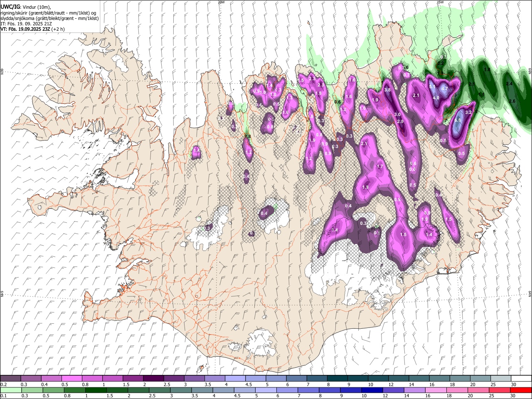Click the blue swatch labeled 8 in lower legend

click(x=329, y=390)
